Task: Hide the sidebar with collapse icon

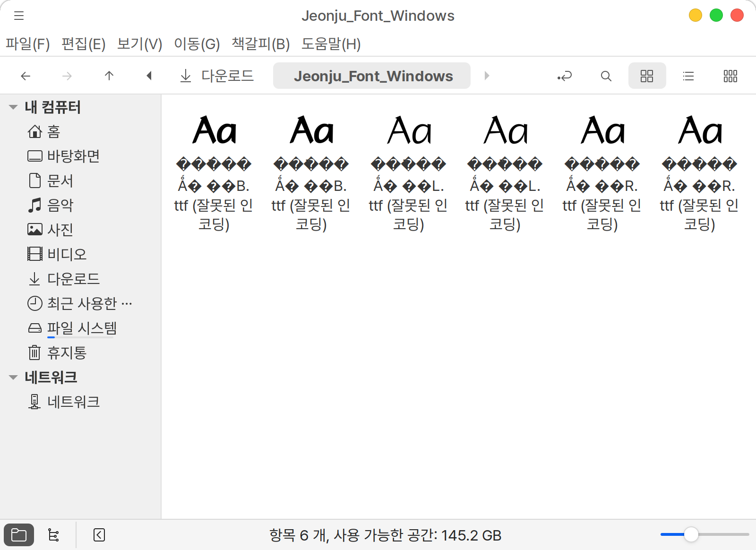Action: coord(99,535)
